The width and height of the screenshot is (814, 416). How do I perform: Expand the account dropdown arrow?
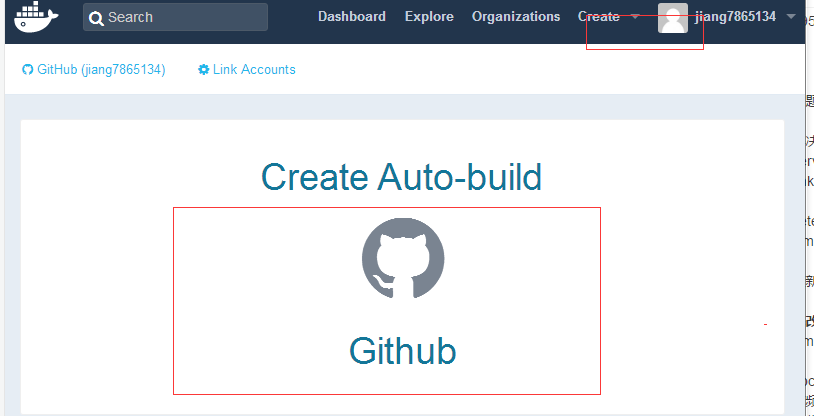click(x=791, y=17)
